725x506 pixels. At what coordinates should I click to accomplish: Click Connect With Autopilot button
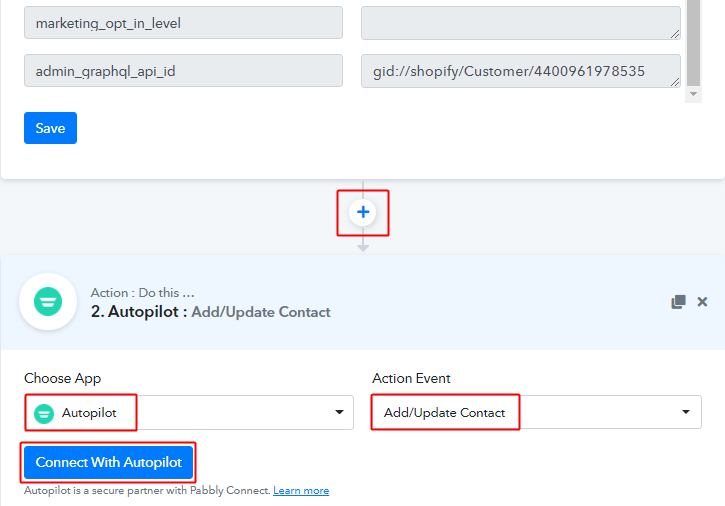coord(109,462)
